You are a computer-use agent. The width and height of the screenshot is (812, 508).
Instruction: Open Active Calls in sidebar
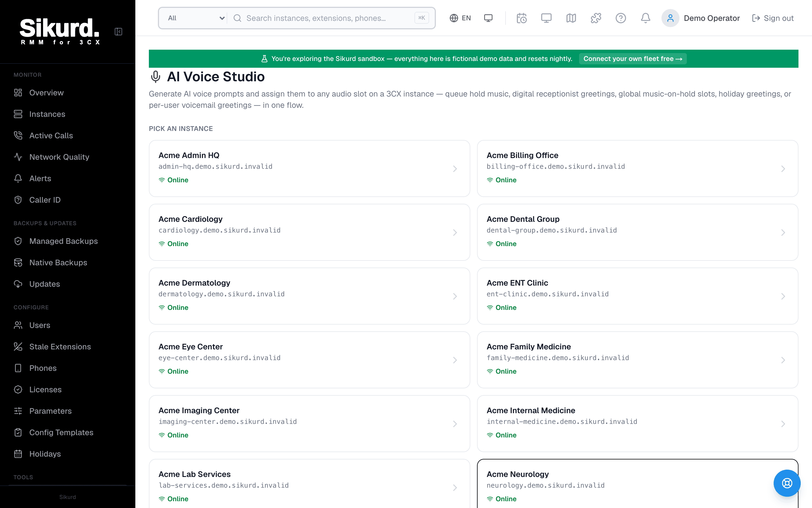[x=67, y=135]
